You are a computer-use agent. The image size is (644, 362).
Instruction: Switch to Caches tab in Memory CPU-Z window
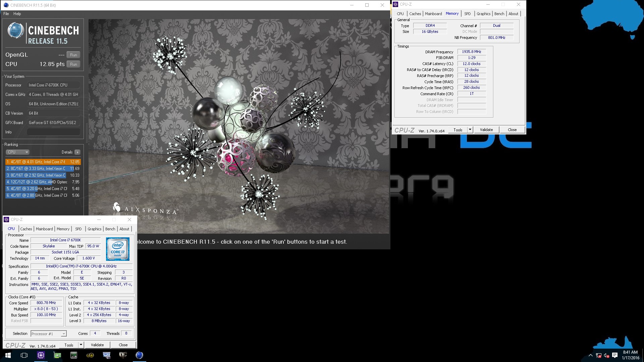tap(415, 14)
